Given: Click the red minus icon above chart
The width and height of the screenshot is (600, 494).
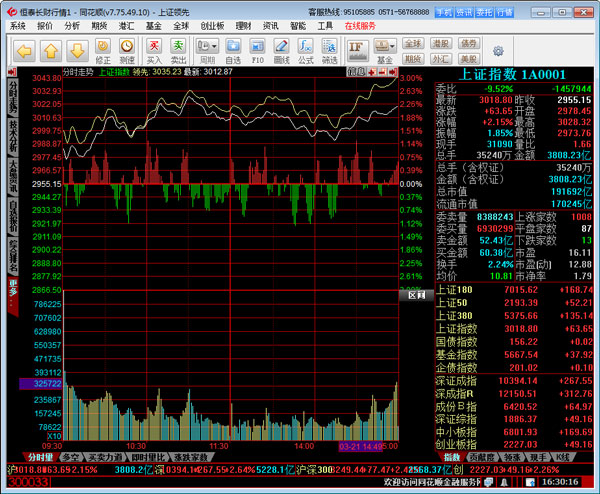Looking at the screenshot, I should [x=382, y=72].
